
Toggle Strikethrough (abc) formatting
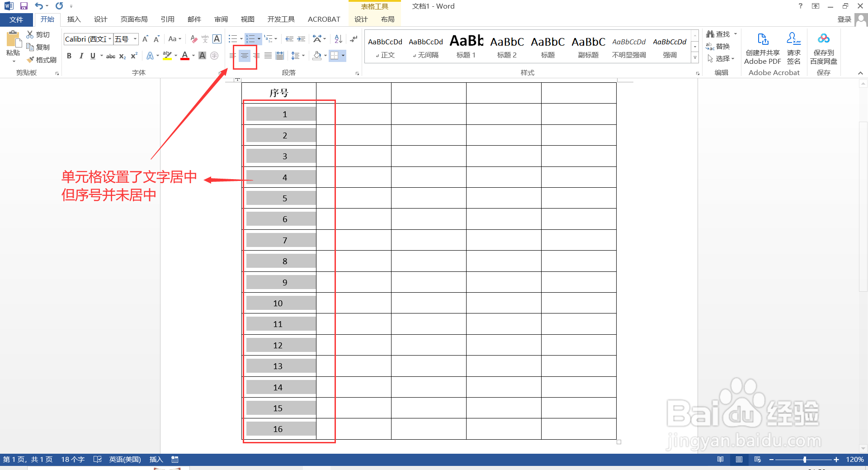pyautogui.click(x=111, y=56)
